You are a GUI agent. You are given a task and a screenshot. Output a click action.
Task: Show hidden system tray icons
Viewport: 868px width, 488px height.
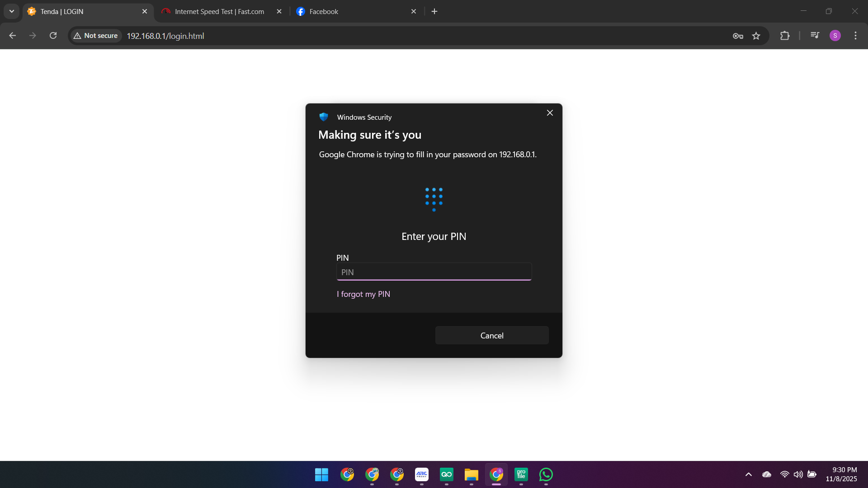pos(749,474)
